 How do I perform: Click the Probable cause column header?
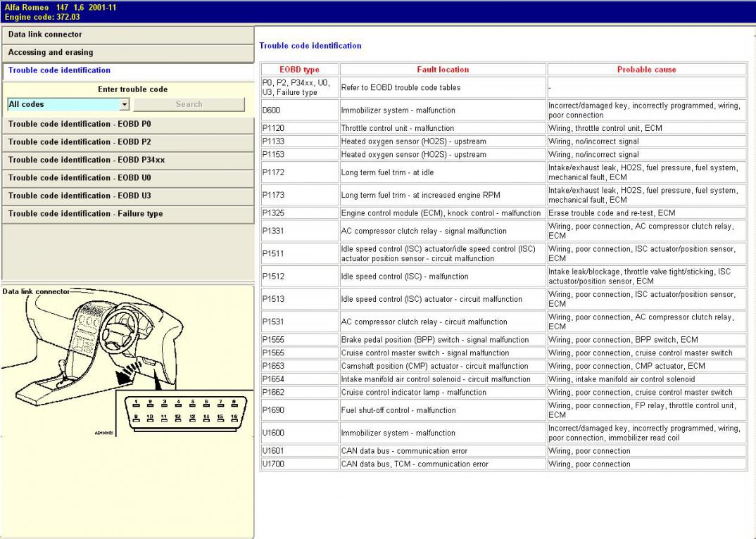point(646,70)
